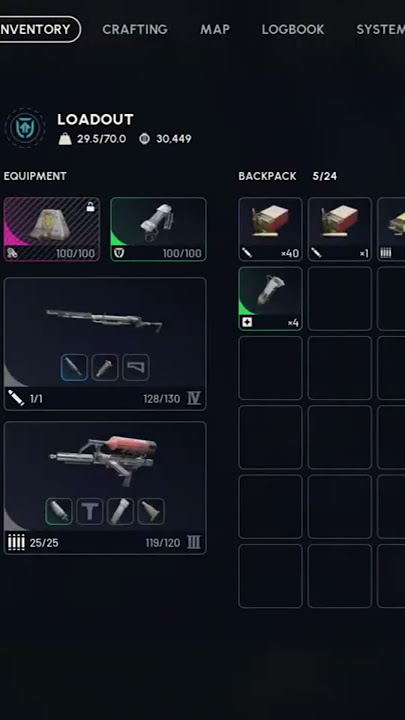Switch to the Map tab
The width and height of the screenshot is (405, 720).
[215, 29]
